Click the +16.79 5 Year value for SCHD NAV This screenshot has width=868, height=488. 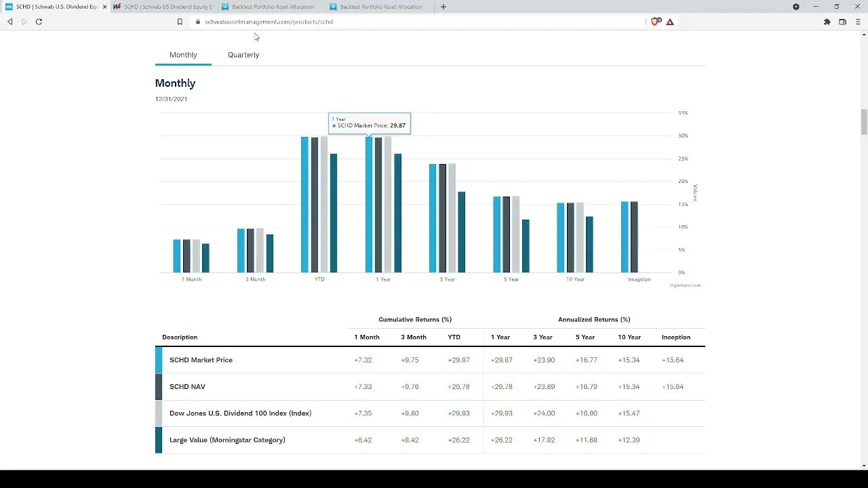[x=587, y=386]
